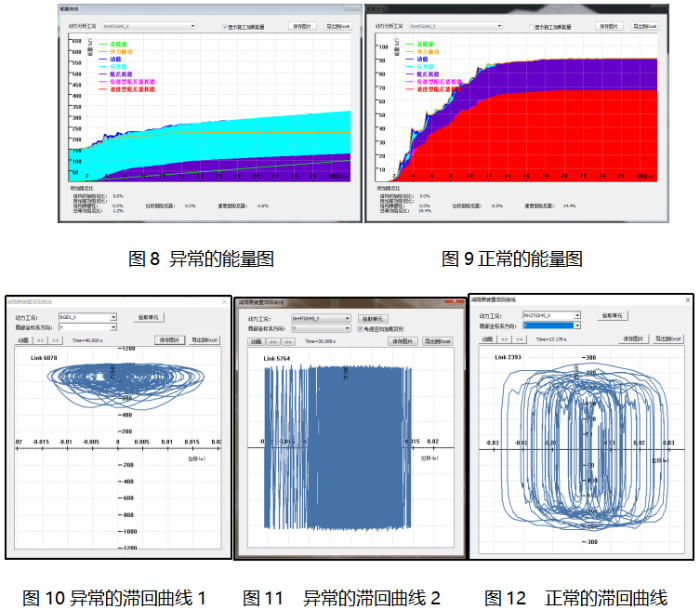
Task: Click 导出到Excel in the Link 2393 window
Action: tap(668, 339)
